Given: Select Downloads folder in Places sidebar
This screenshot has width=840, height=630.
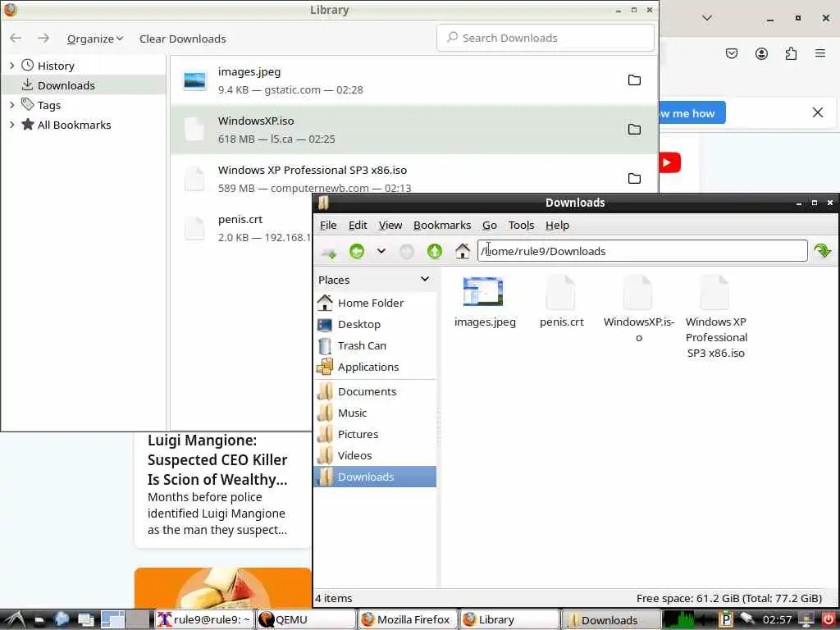Looking at the screenshot, I should (375, 477).
